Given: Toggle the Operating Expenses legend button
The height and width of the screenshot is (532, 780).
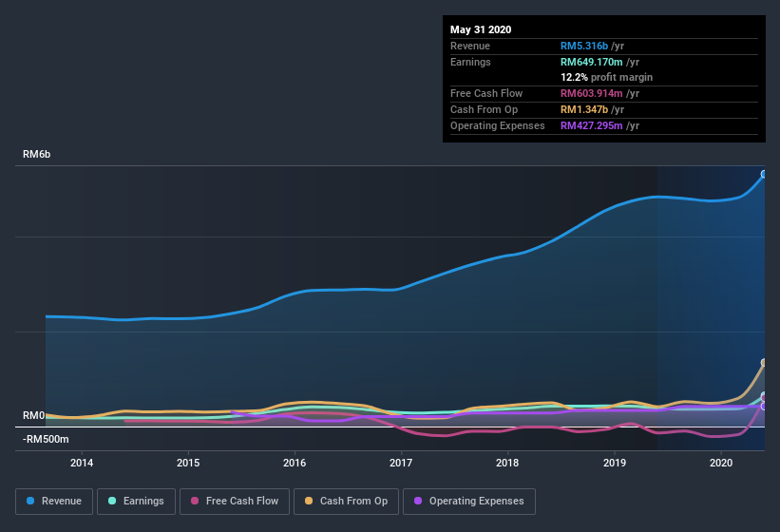Looking at the screenshot, I should (x=469, y=502).
